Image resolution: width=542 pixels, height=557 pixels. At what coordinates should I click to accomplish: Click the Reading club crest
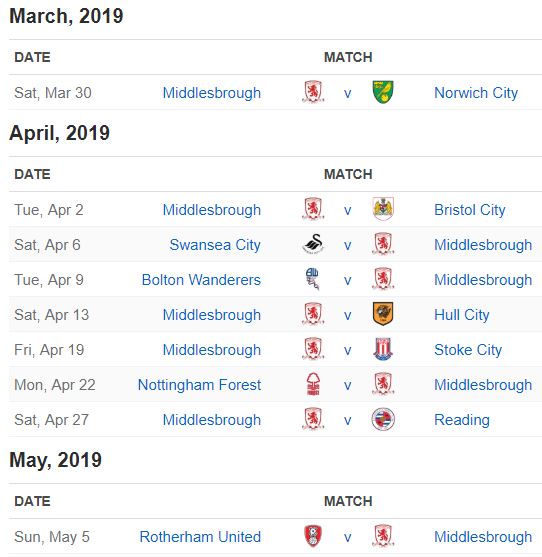pyautogui.click(x=383, y=419)
